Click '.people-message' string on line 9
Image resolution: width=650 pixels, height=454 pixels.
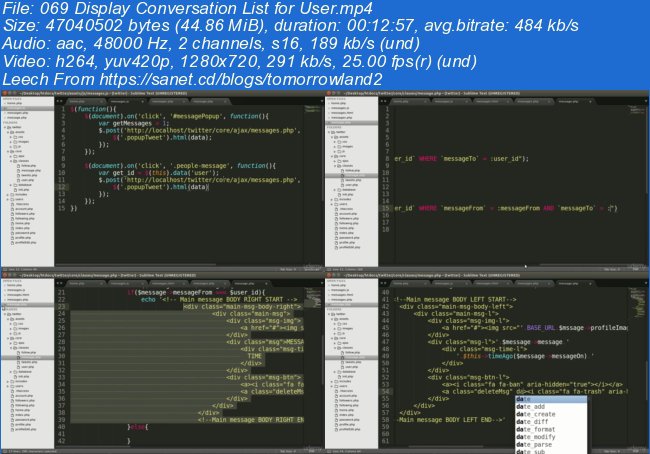(199, 166)
